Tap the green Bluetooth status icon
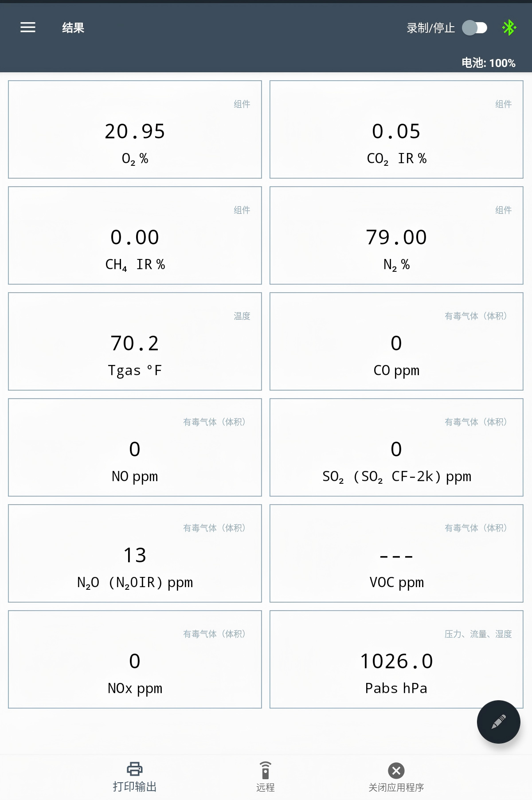 coord(509,28)
